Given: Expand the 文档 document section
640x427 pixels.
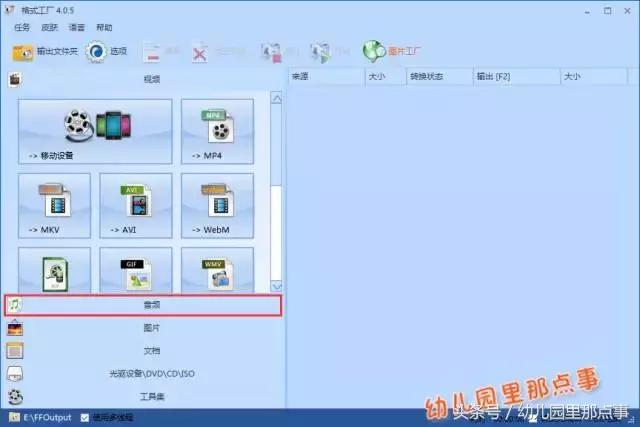Looking at the screenshot, I should 143,351.
